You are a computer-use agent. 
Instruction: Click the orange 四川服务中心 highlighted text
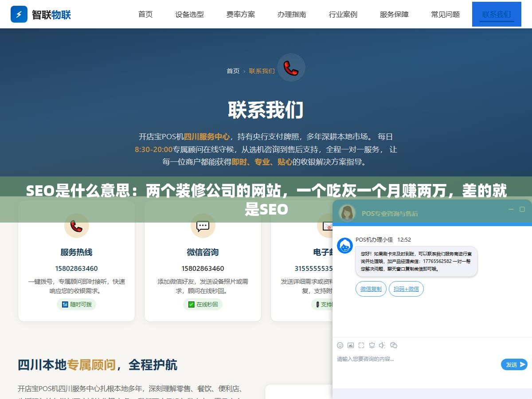(x=207, y=137)
